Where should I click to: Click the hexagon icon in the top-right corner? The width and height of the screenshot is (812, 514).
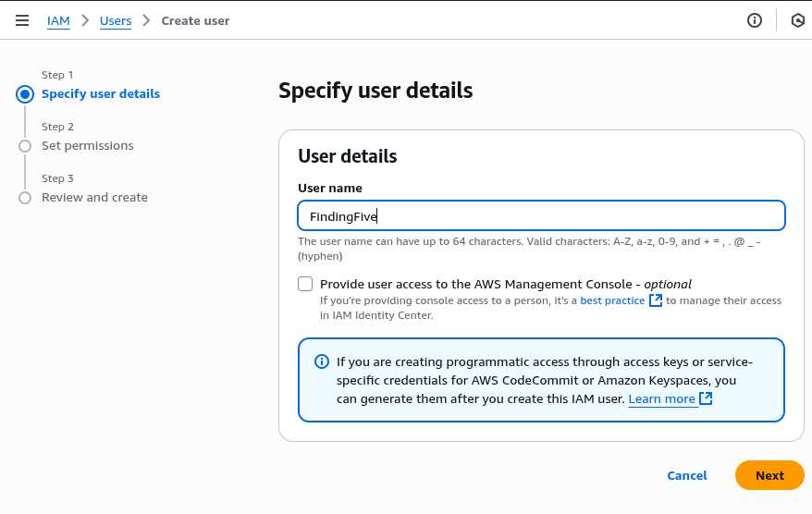coord(798,20)
